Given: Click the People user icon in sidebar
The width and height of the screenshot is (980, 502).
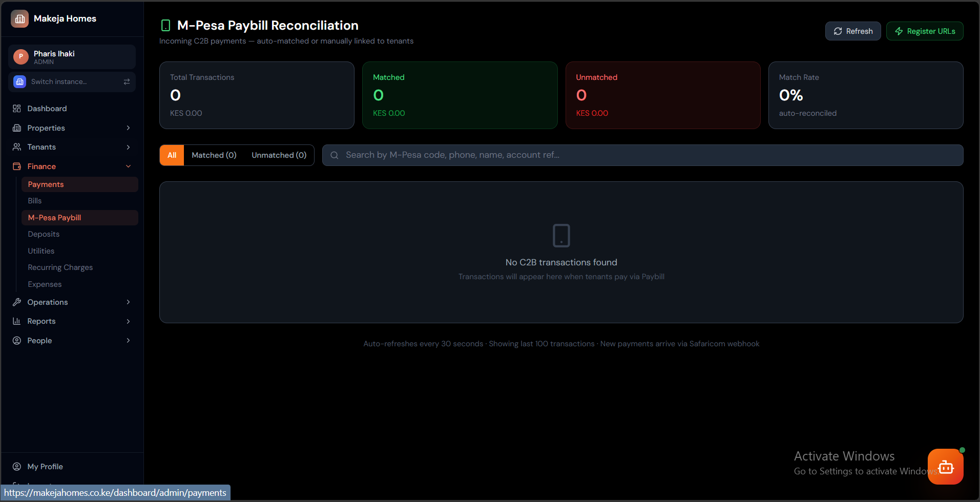Looking at the screenshot, I should click(17, 341).
